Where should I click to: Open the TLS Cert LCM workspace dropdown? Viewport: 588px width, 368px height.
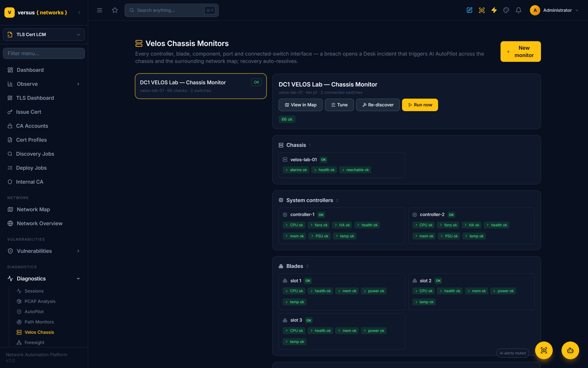tap(44, 35)
